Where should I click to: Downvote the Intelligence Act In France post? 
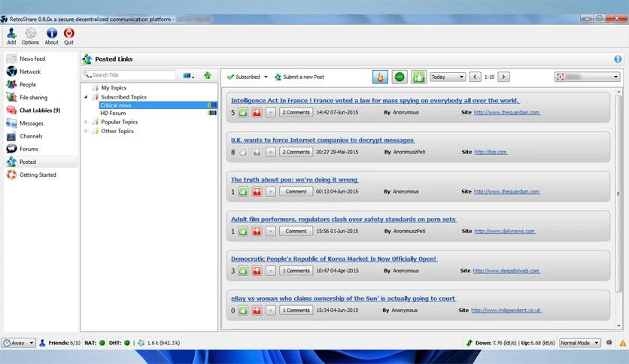pyautogui.click(x=257, y=112)
